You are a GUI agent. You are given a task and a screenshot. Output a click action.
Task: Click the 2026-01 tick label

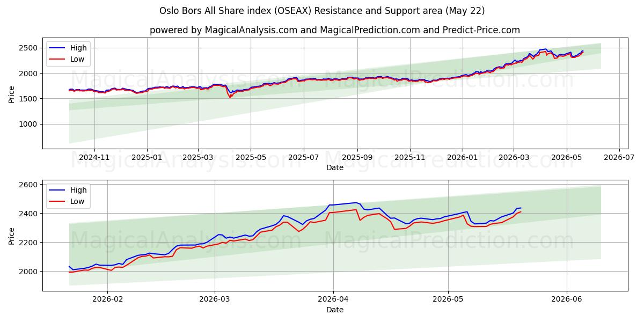(462, 157)
